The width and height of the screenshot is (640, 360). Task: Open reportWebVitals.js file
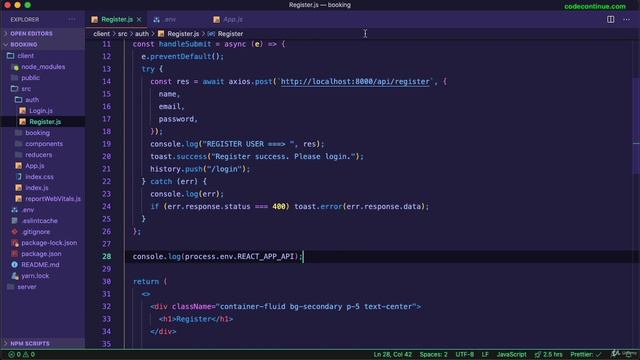tap(53, 199)
